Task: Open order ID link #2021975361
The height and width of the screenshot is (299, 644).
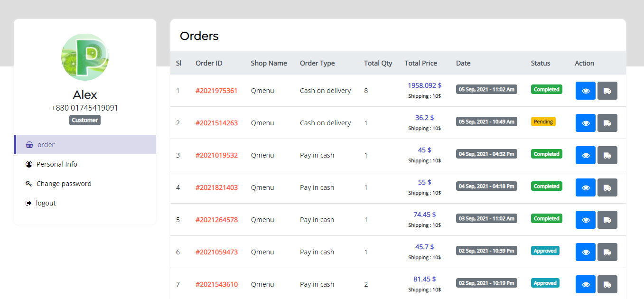Action: [x=216, y=91]
